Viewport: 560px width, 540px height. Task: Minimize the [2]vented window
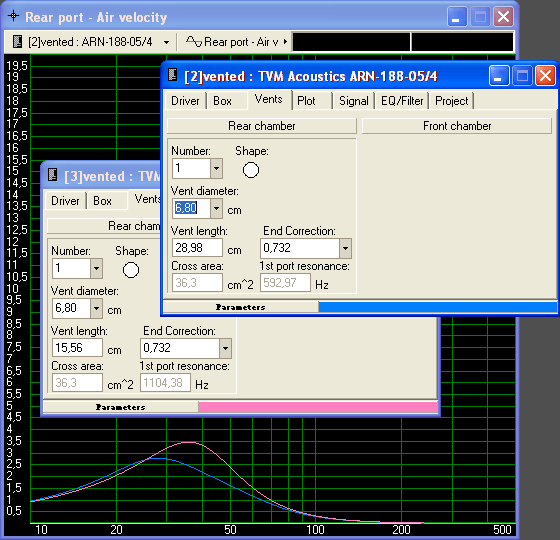click(x=499, y=76)
